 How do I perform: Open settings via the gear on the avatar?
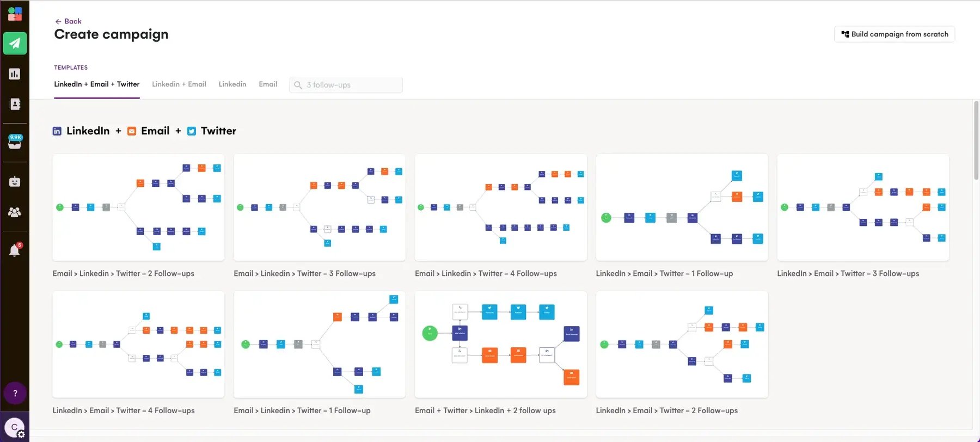[20, 434]
